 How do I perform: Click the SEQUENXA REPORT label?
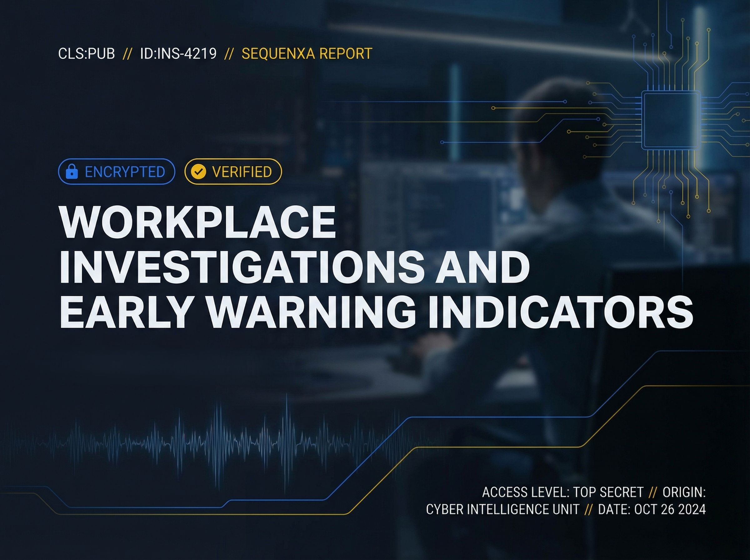tap(307, 54)
